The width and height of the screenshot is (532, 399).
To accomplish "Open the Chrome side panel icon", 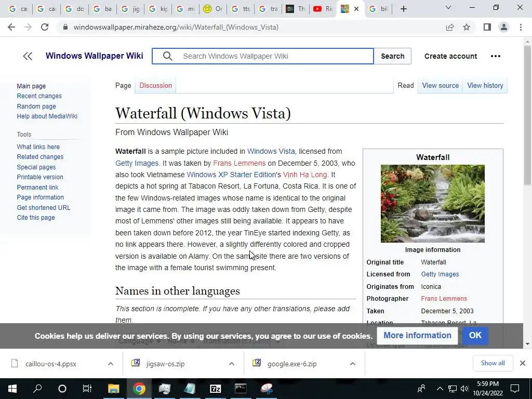I will [x=487, y=27].
